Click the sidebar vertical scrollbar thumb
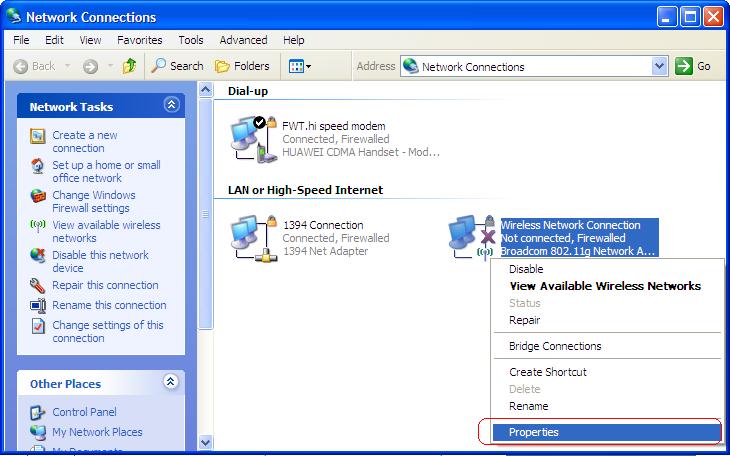The height and width of the screenshot is (456, 730). point(206,214)
